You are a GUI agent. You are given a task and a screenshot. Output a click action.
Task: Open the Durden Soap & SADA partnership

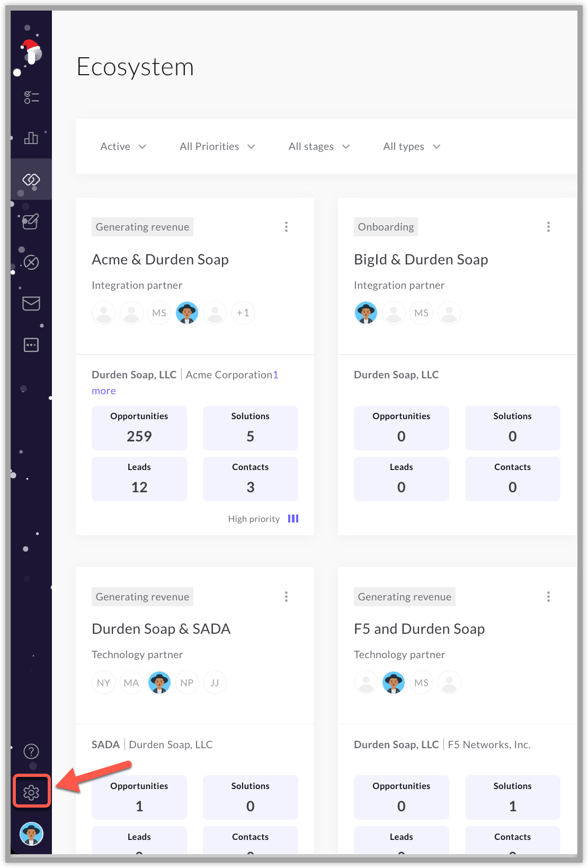pyautogui.click(x=161, y=629)
